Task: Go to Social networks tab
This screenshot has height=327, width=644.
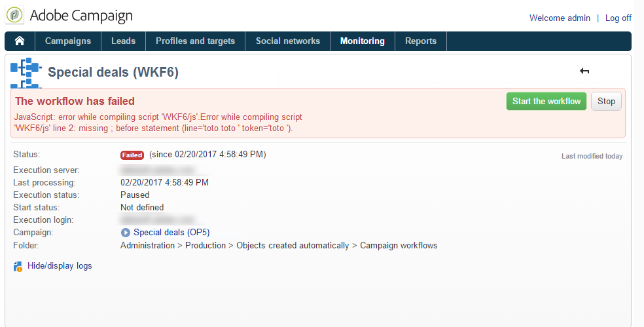Action: click(288, 41)
